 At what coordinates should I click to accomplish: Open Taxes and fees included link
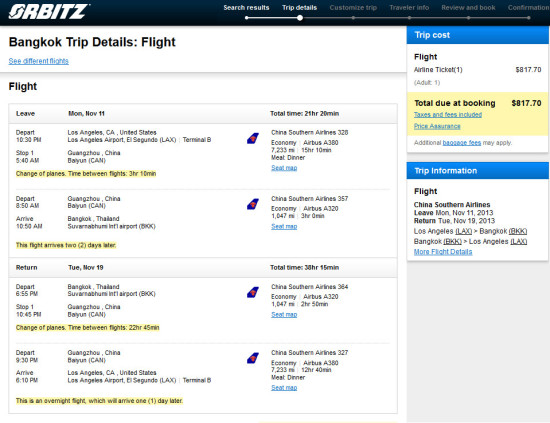(x=448, y=115)
